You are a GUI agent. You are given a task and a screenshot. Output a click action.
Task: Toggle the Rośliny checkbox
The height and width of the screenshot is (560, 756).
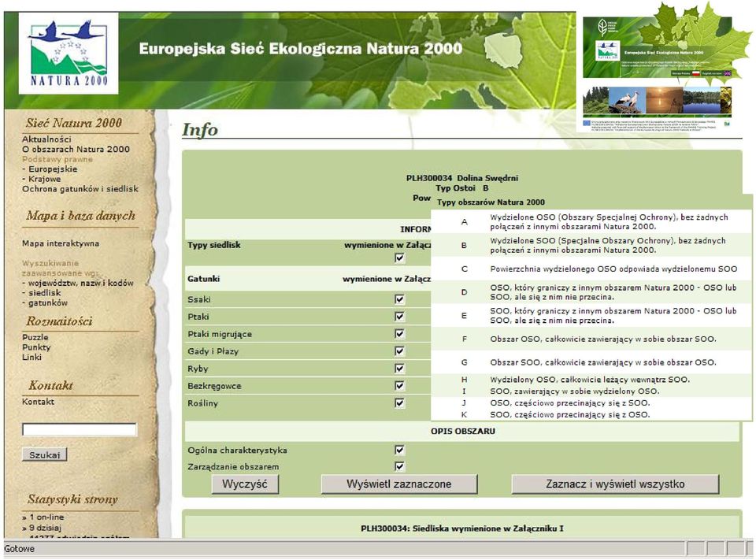click(399, 402)
